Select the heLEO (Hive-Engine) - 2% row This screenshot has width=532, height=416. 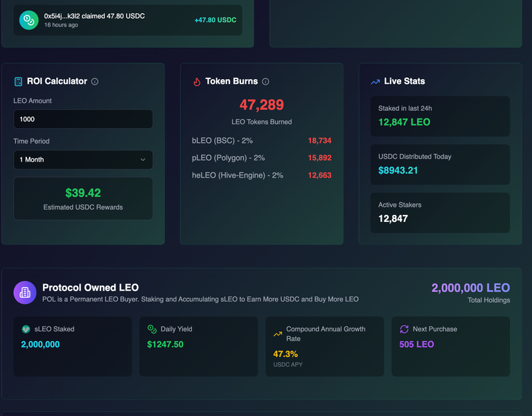pos(262,175)
